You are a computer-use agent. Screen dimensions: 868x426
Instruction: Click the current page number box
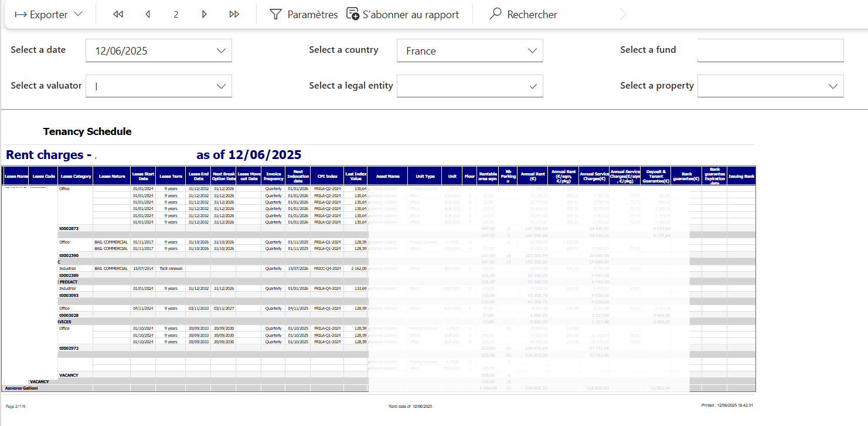[176, 15]
